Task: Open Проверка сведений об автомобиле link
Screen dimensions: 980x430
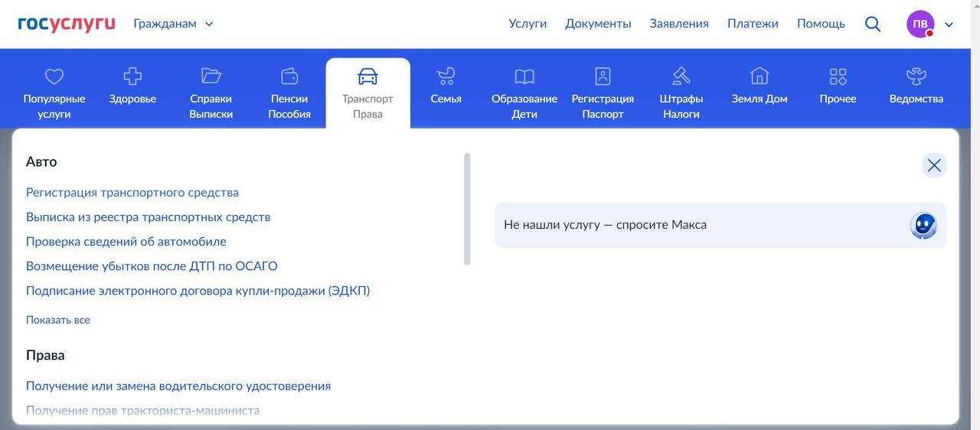Action: 126,242
